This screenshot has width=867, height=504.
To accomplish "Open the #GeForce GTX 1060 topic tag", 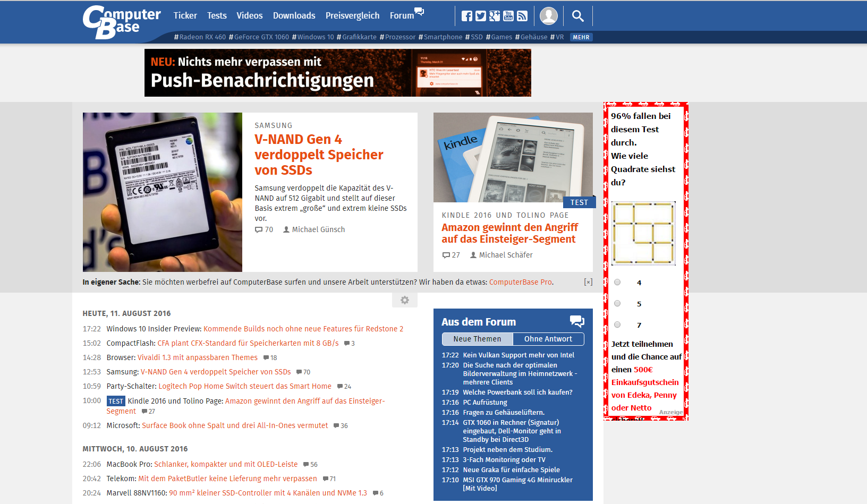I will (259, 37).
